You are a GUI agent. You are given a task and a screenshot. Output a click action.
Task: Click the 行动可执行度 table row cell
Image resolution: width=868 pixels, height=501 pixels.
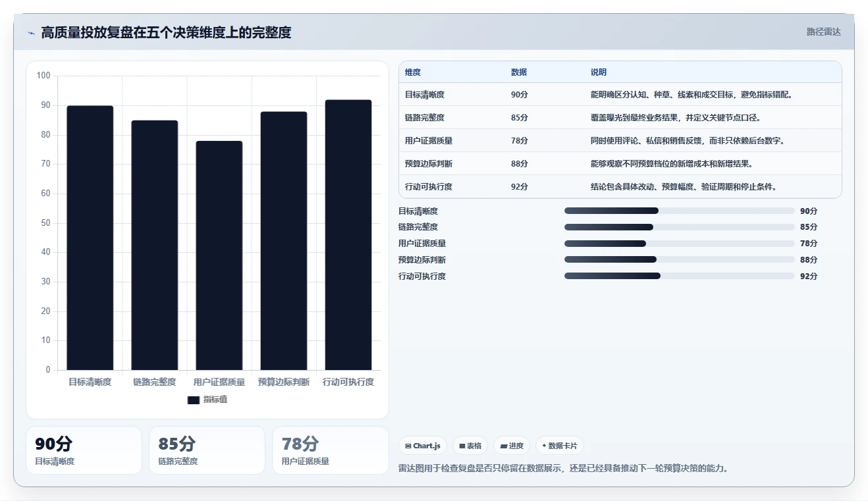[x=429, y=187]
